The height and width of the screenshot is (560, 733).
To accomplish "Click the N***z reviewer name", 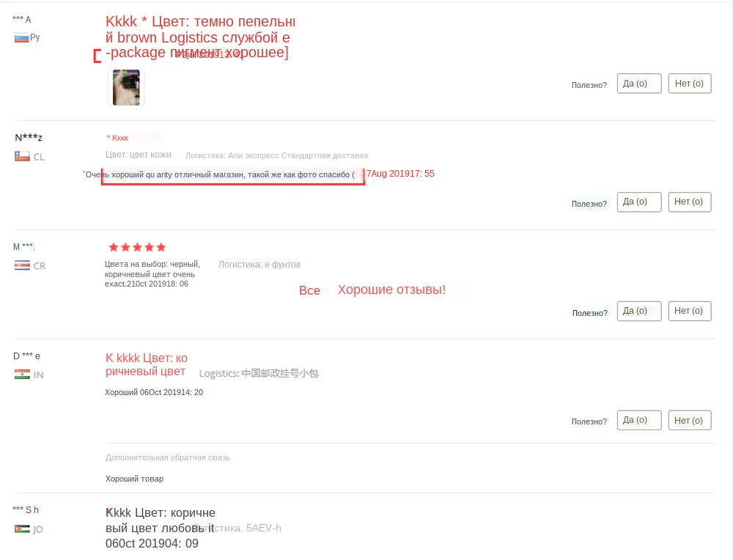I will tap(29, 137).
